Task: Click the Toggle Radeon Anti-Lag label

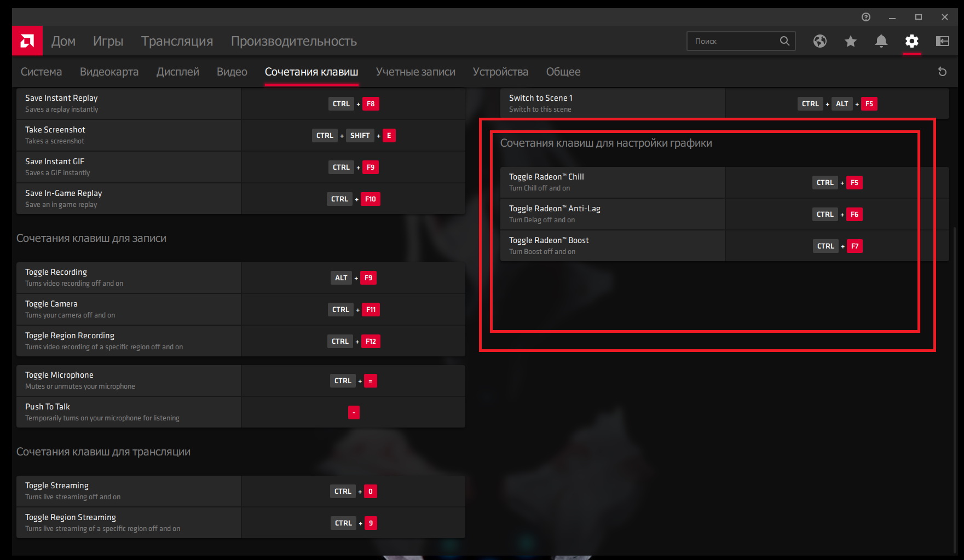Action: pos(555,209)
